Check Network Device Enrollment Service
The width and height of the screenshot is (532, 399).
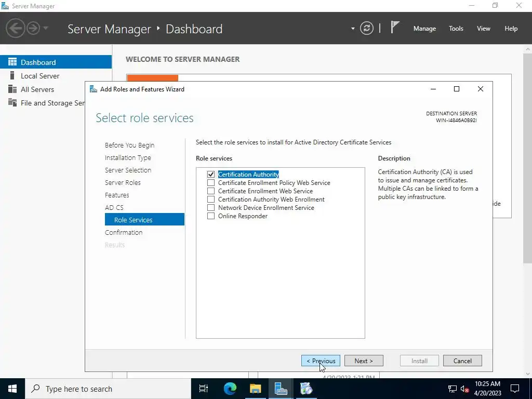click(211, 208)
